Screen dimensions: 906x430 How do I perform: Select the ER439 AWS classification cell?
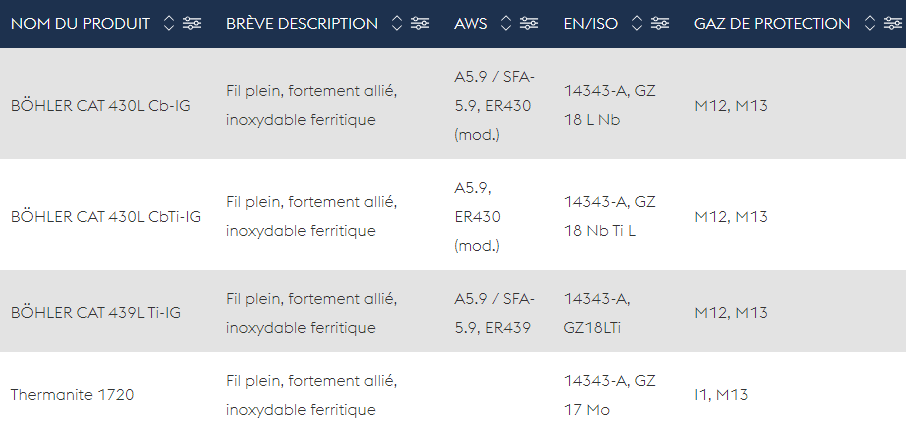(495, 313)
